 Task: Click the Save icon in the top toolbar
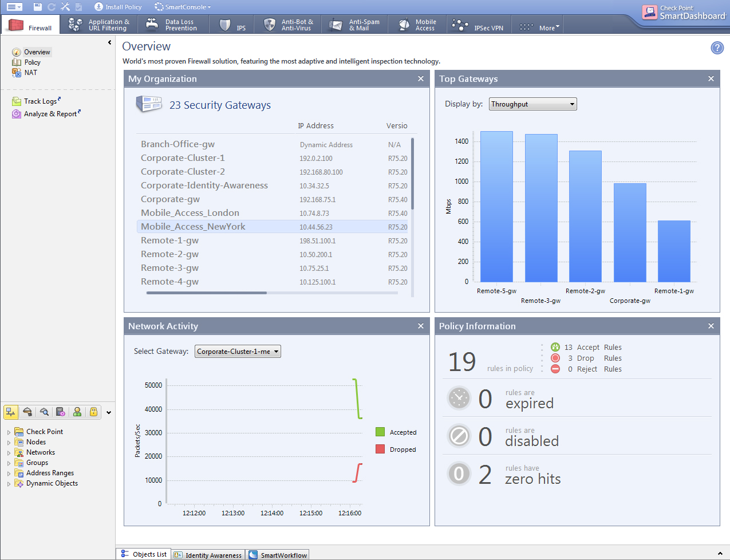[x=38, y=7]
